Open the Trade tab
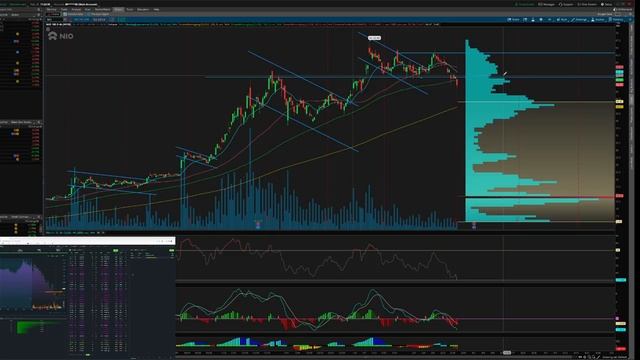 click(x=64, y=9)
